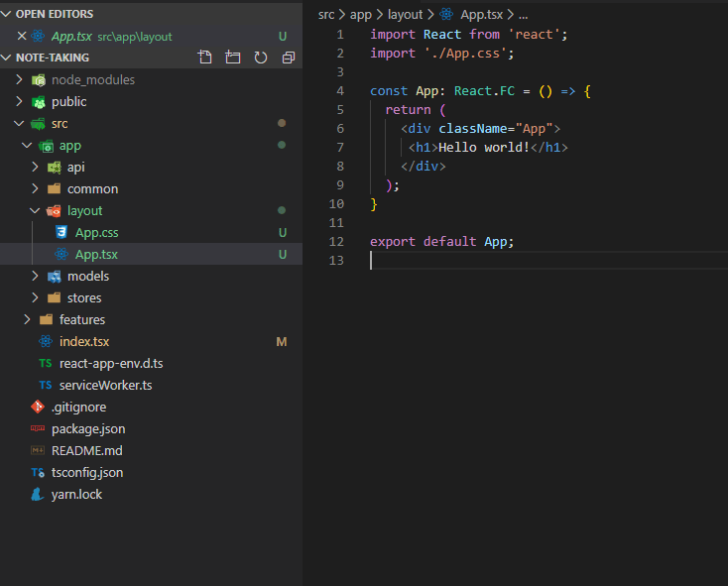Click the className attribute on line 6

tap(473, 129)
